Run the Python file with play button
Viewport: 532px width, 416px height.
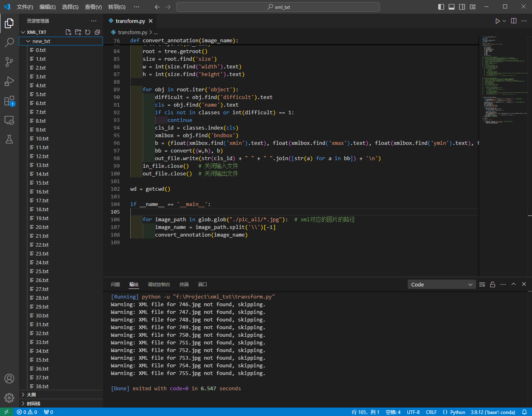[x=497, y=21]
